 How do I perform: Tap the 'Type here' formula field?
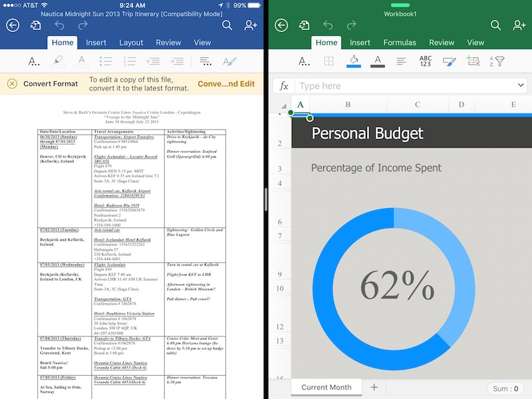coord(404,86)
